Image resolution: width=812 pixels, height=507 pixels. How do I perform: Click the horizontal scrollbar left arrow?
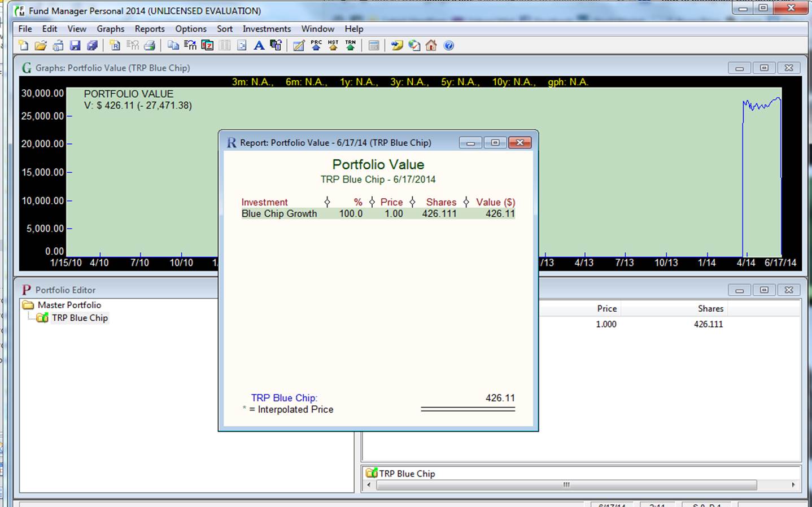click(369, 485)
